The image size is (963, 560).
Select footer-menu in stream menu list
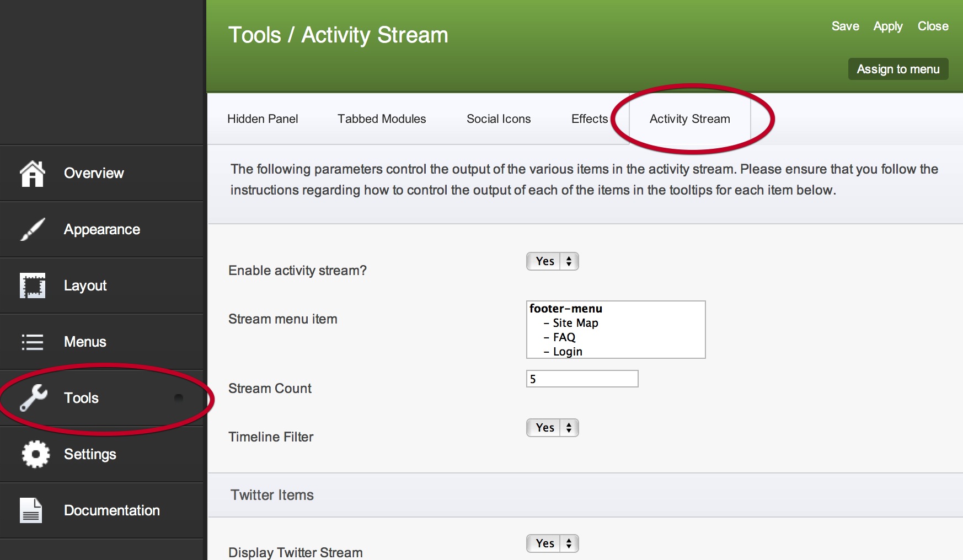[x=566, y=309]
